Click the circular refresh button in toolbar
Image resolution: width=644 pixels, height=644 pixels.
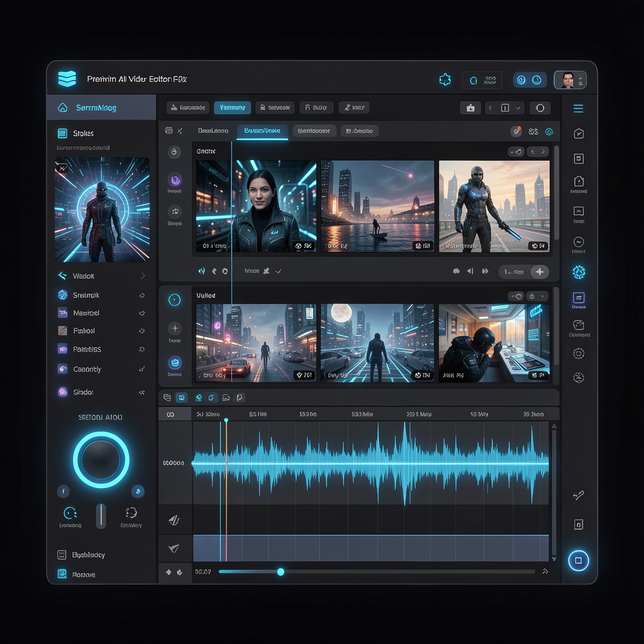pyautogui.click(x=540, y=108)
